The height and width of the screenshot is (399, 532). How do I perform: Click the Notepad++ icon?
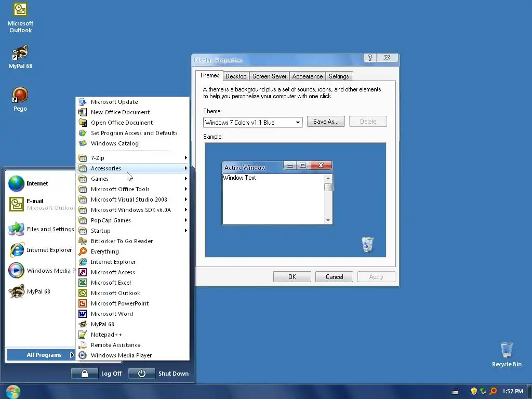(83, 335)
